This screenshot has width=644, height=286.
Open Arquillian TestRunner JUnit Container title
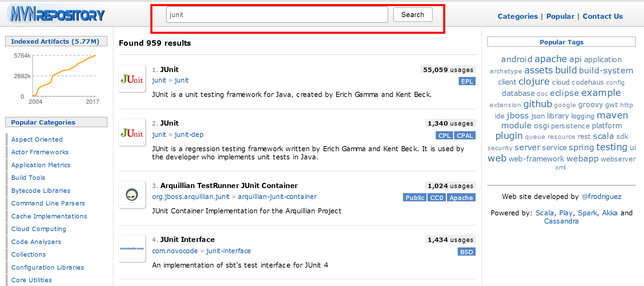[x=229, y=186]
